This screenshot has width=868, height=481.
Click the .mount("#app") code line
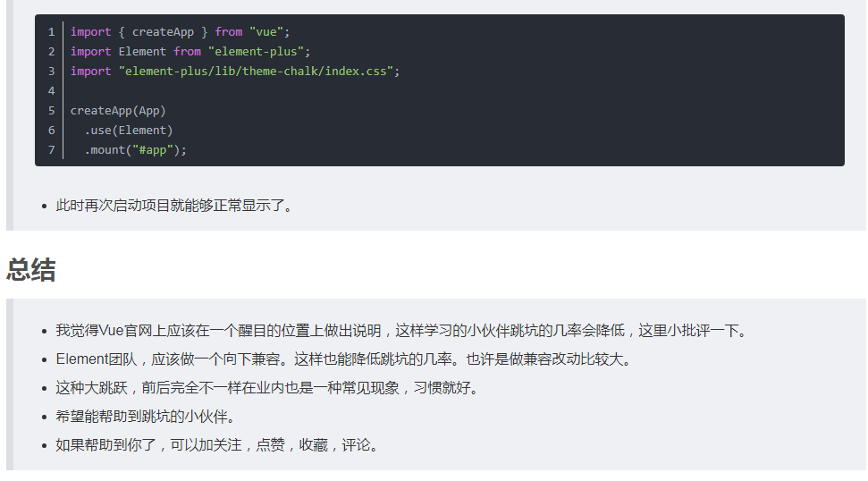(x=136, y=150)
